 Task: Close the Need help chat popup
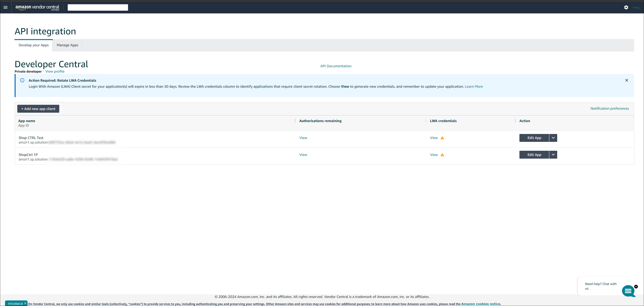pyautogui.click(x=636, y=287)
